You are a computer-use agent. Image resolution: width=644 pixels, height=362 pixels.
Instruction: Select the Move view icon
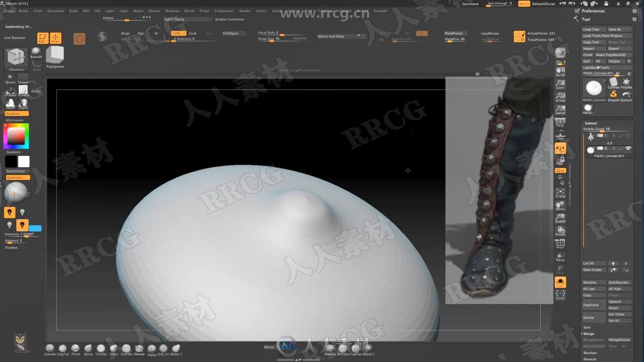point(560,206)
